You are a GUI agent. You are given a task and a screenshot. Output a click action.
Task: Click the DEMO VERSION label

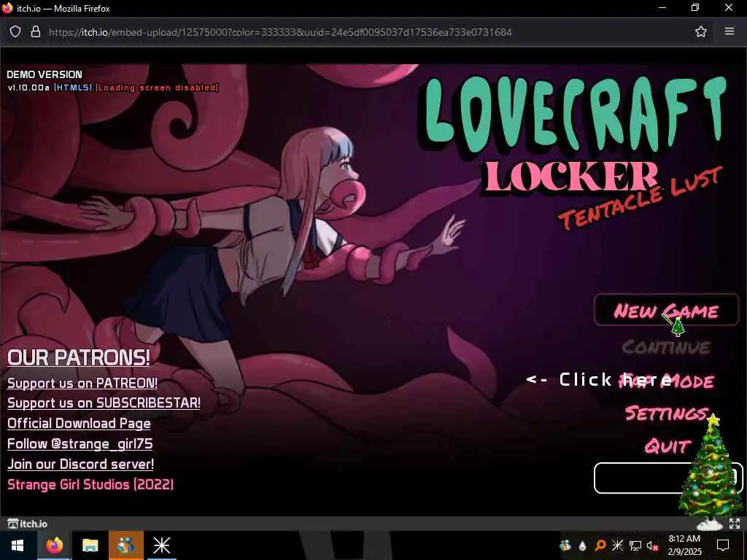click(44, 74)
